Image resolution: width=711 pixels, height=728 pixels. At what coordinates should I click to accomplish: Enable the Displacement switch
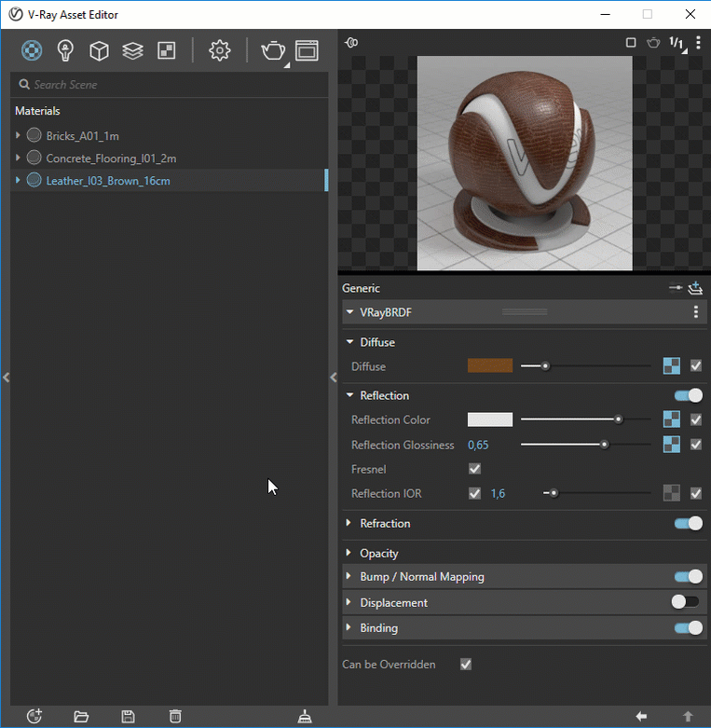686,602
